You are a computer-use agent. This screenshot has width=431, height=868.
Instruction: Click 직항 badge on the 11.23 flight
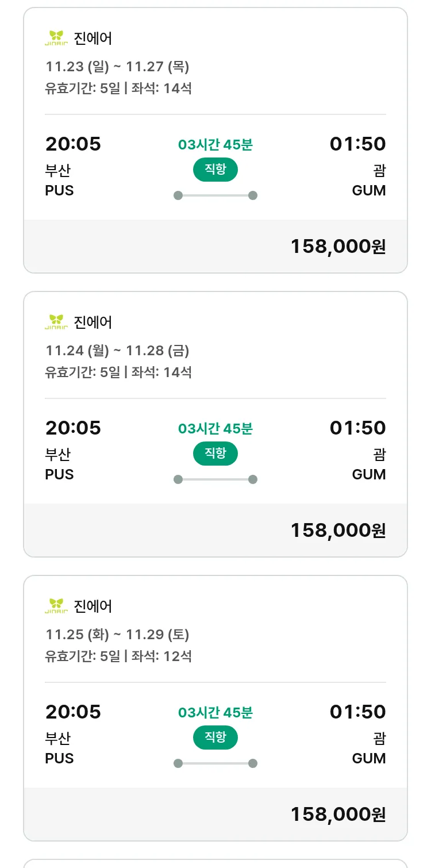pyautogui.click(x=215, y=170)
